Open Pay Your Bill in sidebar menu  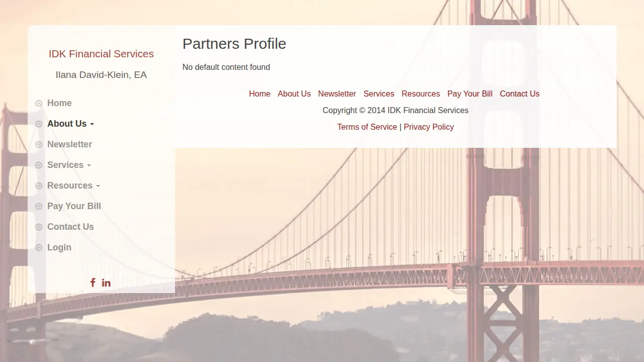tap(74, 206)
